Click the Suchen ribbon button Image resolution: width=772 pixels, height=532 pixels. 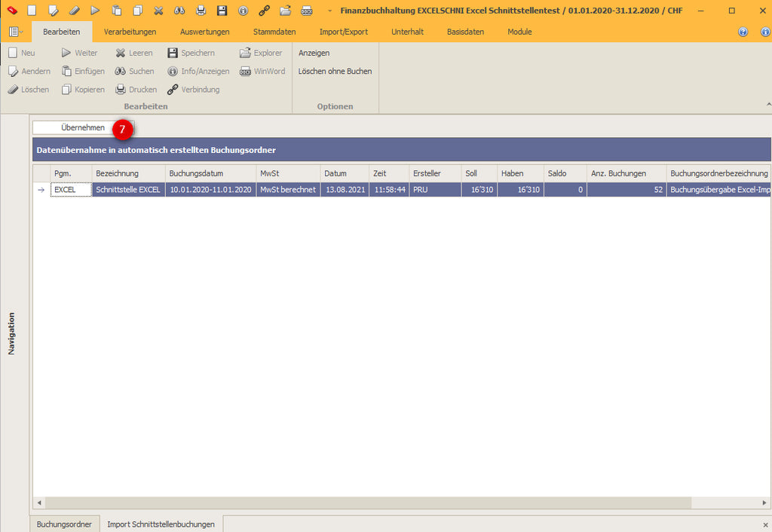pos(134,72)
